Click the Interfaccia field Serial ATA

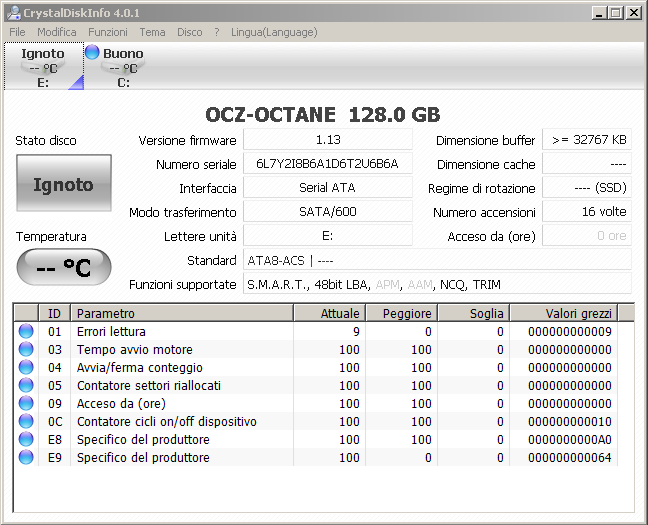tap(328, 188)
